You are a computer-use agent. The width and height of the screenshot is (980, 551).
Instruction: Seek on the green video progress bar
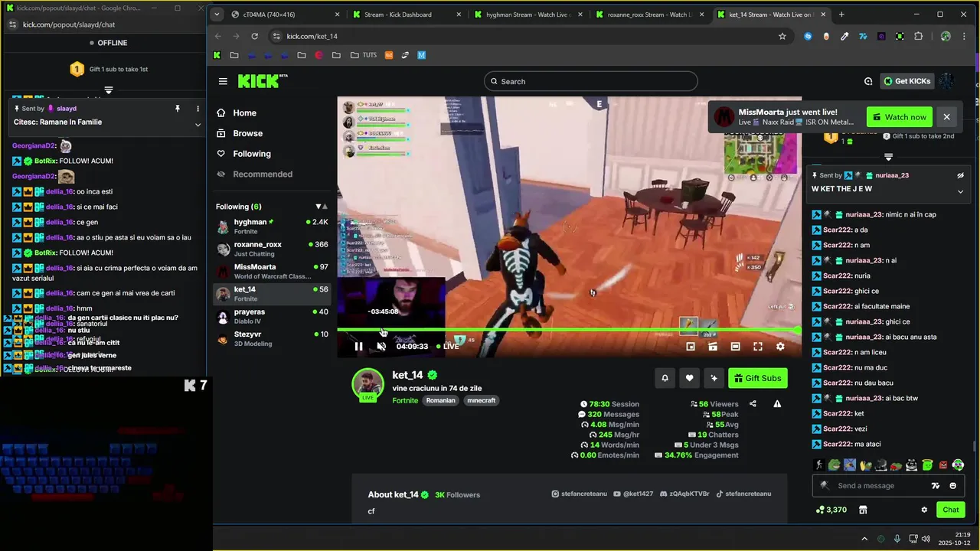coord(569,330)
